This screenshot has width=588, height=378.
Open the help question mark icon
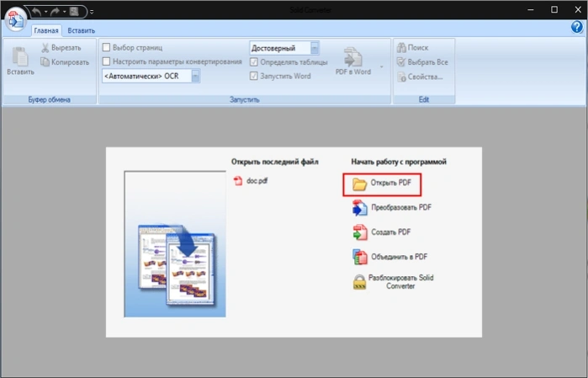coord(577,27)
